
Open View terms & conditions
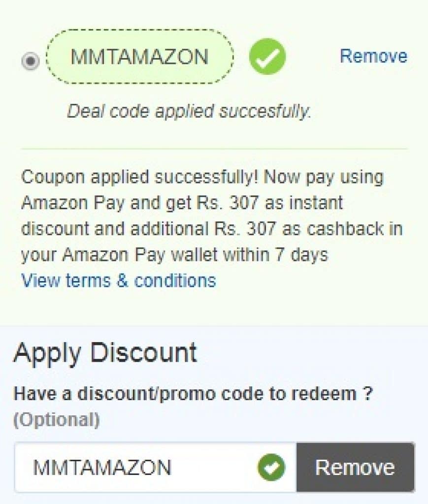click(x=118, y=280)
